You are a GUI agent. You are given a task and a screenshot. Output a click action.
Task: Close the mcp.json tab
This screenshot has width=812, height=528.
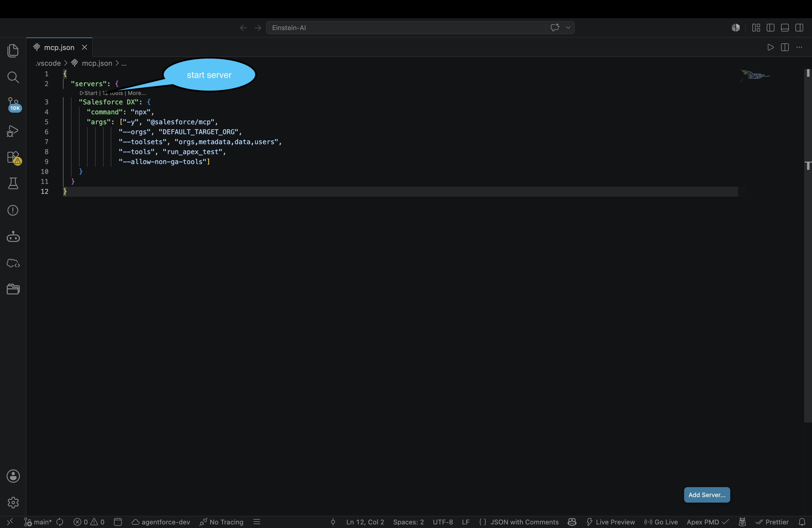(x=85, y=47)
